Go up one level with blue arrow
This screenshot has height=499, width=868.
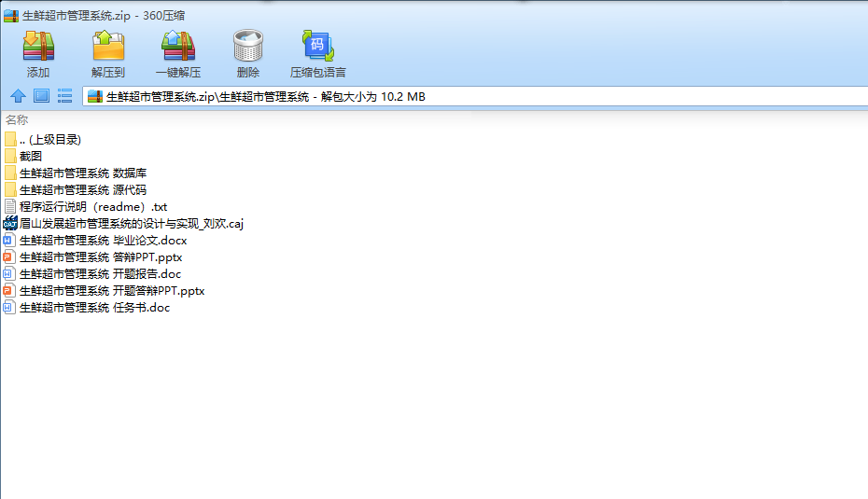point(19,96)
